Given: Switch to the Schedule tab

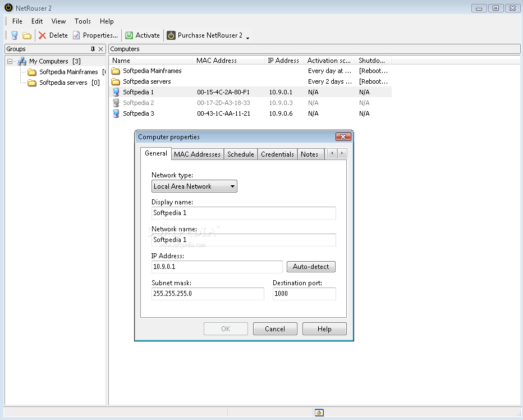Looking at the screenshot, I should pos(241,154).
